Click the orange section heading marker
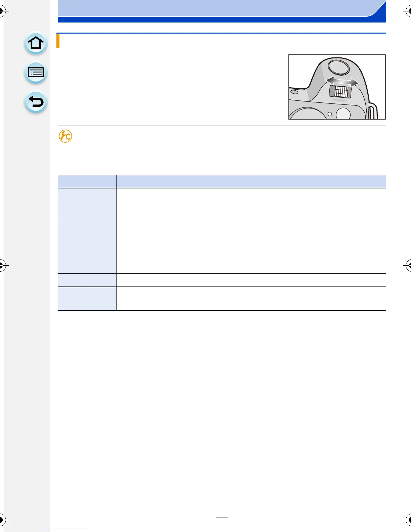This screenshot has height=532, width=411. tap(58, 41)
